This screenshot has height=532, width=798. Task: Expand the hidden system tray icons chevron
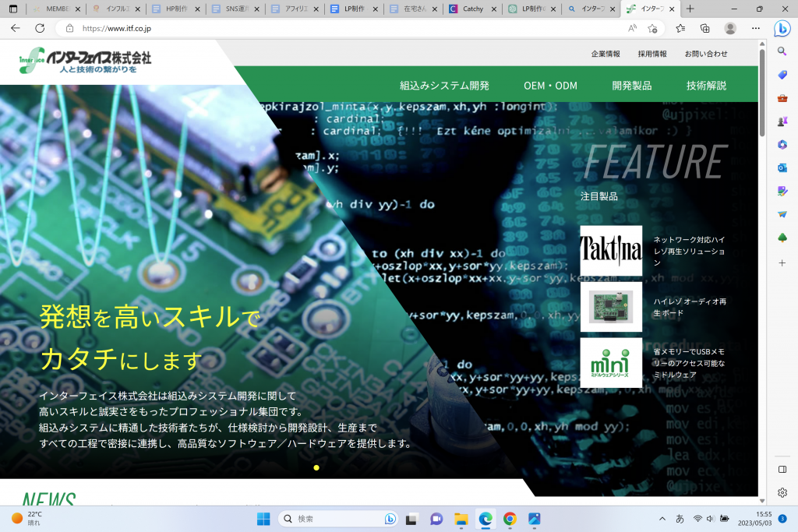pyautogui.click(x=662, y=519)
